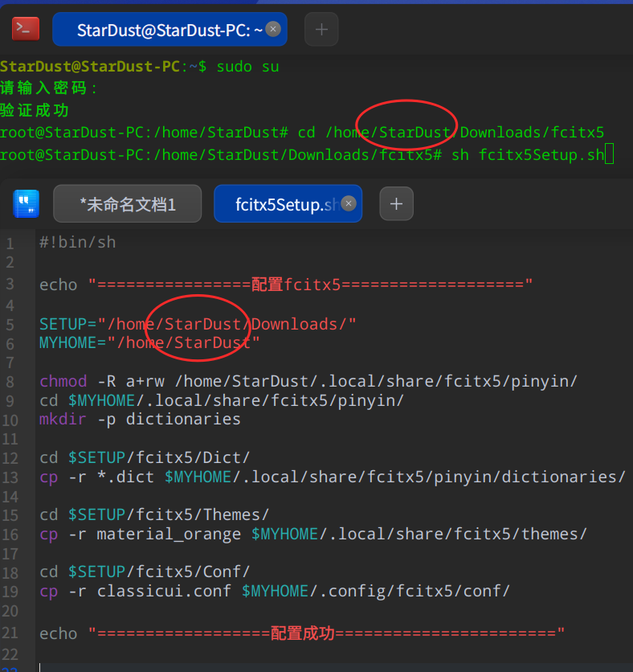Screen dimensions: 633x672
Task: Open a new editor tab with plus button
Action: pos(396,204)
